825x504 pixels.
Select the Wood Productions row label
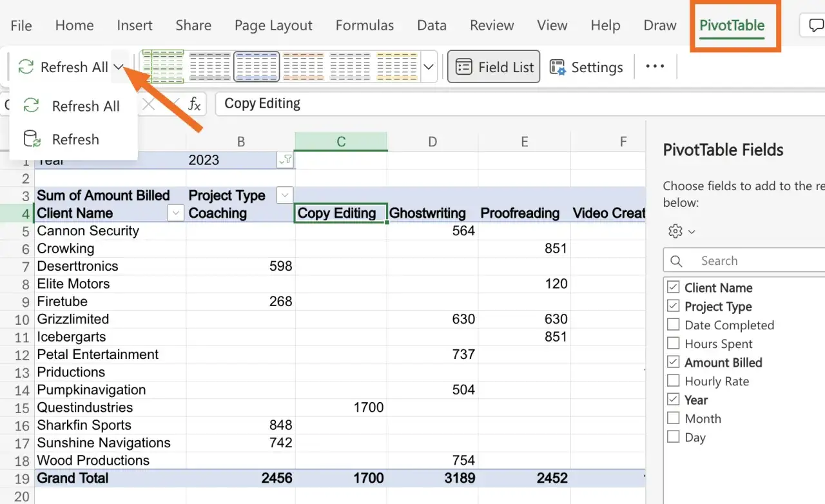[x=110, y=460]
